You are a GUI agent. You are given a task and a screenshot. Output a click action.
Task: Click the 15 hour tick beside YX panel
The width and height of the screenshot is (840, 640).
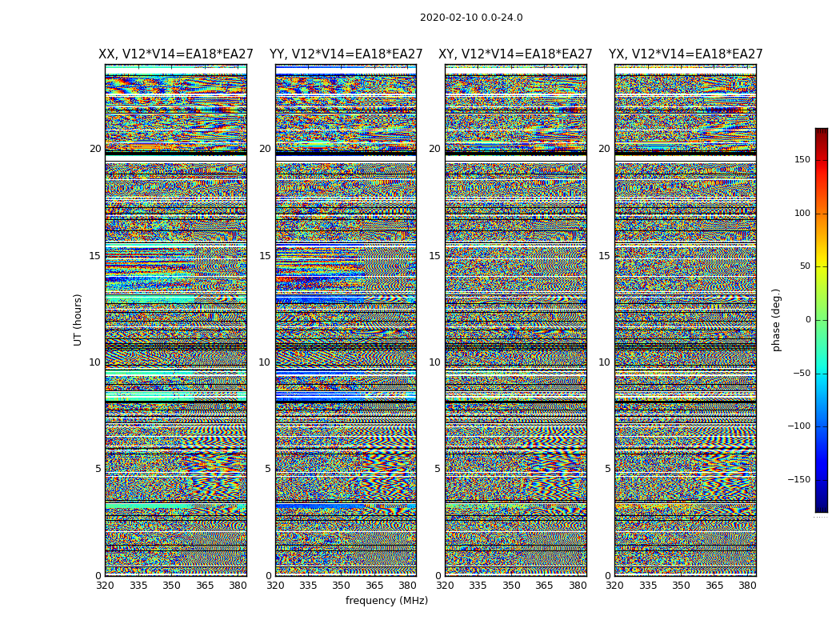[x=606, y=256]
